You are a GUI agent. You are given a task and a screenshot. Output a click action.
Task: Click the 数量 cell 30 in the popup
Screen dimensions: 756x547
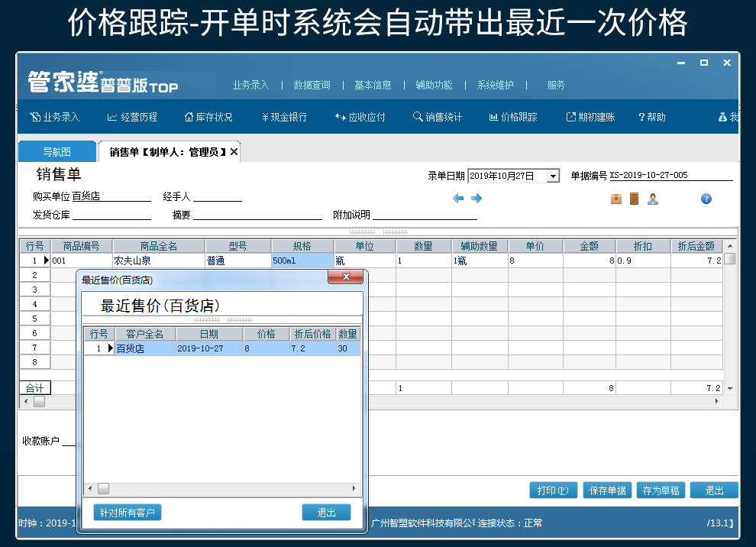click(347, 348)
